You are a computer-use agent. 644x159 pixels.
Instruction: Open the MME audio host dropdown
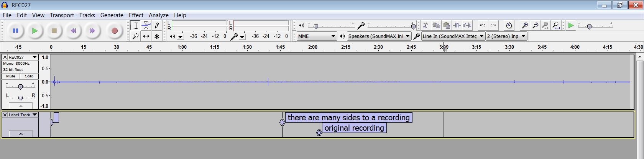316,36
